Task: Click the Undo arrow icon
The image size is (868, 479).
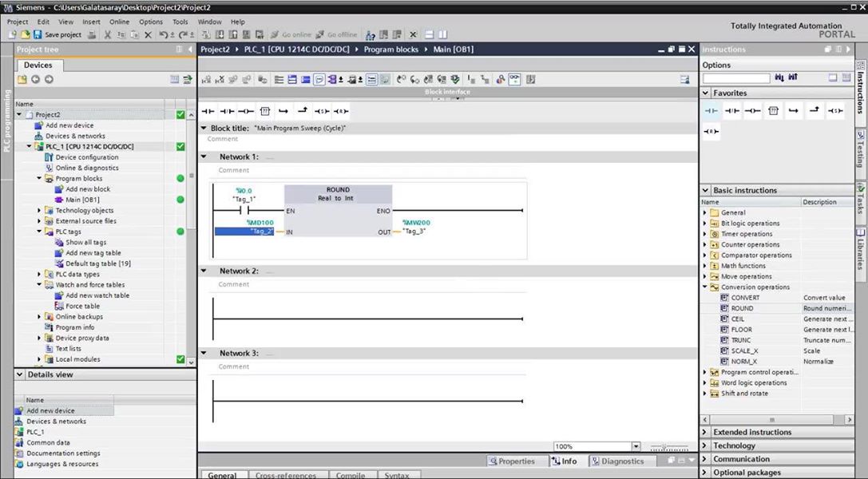Action: 164,35
